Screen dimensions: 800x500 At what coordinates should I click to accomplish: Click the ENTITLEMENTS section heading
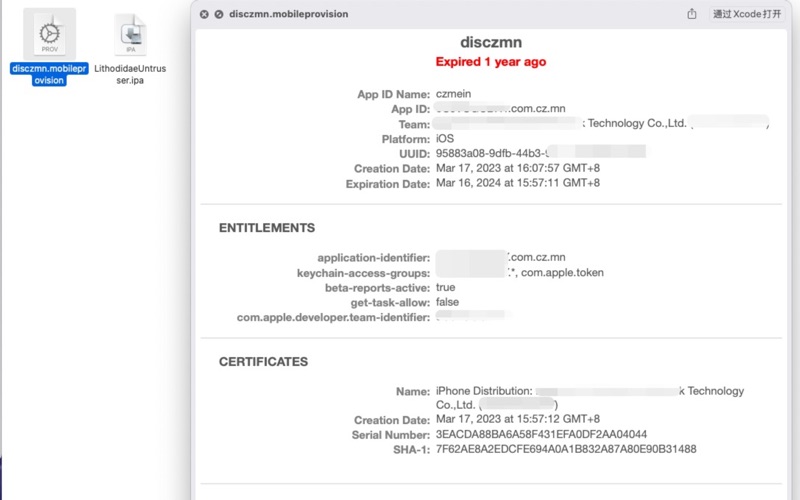point(266,228)
